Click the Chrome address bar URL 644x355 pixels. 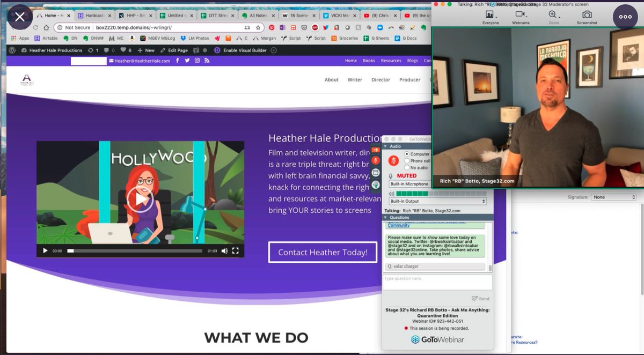[x=134, y=27]
